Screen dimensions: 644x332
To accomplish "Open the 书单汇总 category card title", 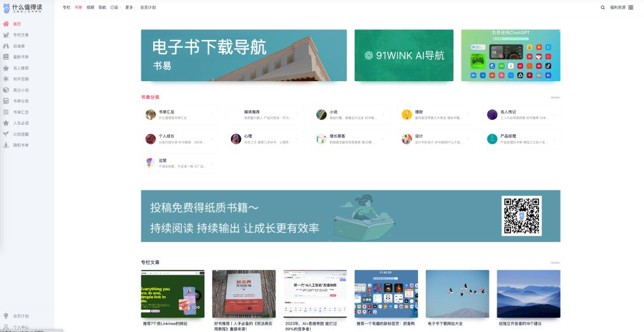I will click(x=166, y=112).
